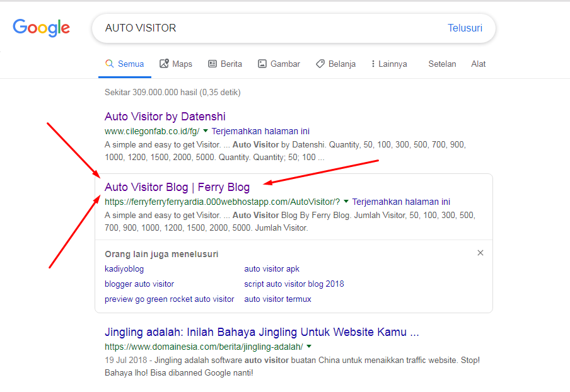Screen dimensions: 570x392
Task: Expand dropdown arrow next to domainesia URL
Action: coord(309,346)
